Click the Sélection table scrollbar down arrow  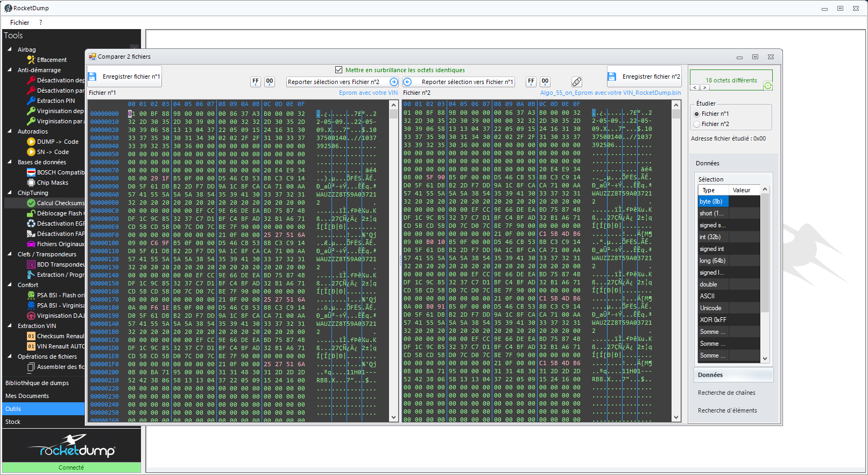pos(765,358)
